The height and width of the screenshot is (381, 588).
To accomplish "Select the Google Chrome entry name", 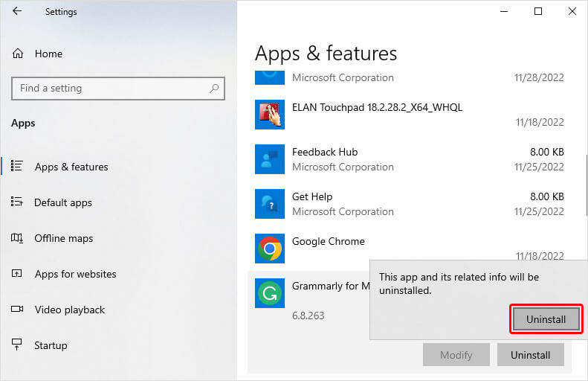I will point(328,241).
